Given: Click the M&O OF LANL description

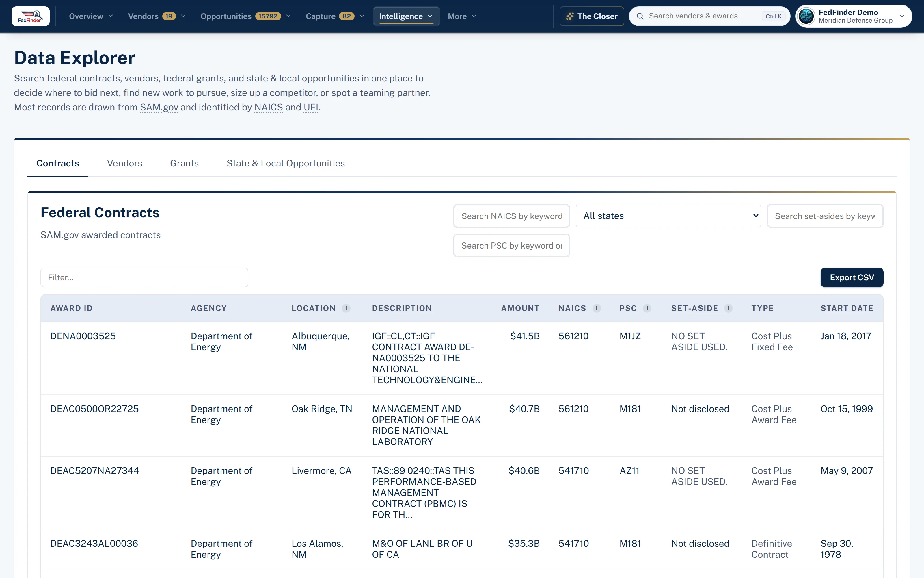Looking at the screenshot, I should (x=422, y=549).
